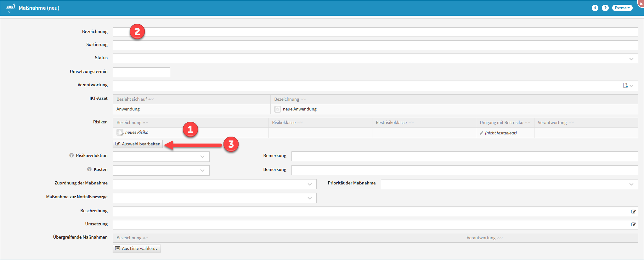The width and height of the screenshot is (644, 260).
Task: Open Priorität der Maßnahme dropdown
Action: tap(631, 184)
